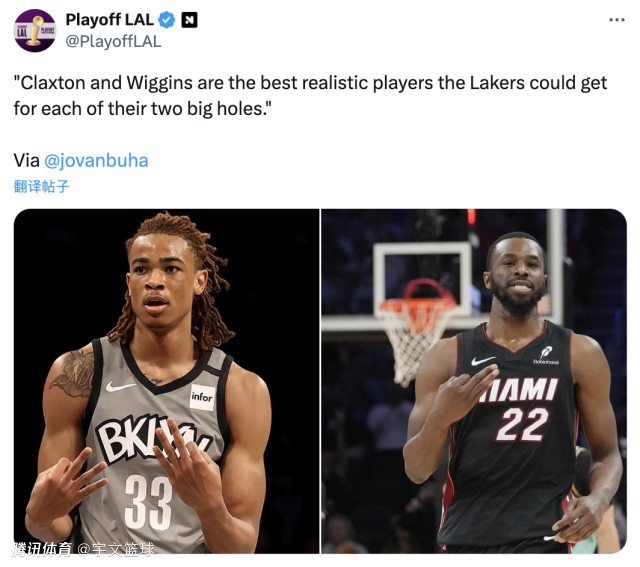Open the Miami player photo on right
The height and width of the screenshot is (567, 640).
click(x=474, y=381)
